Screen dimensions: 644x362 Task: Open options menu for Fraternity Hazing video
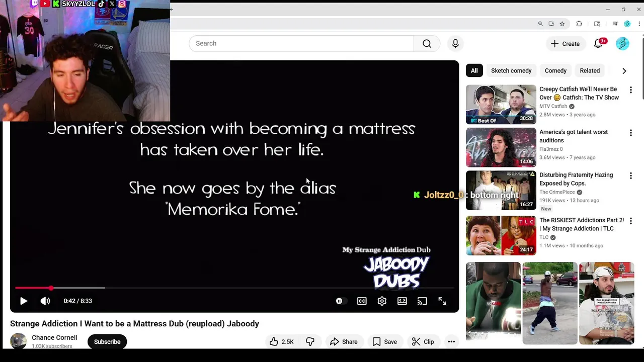pos(630,175)
